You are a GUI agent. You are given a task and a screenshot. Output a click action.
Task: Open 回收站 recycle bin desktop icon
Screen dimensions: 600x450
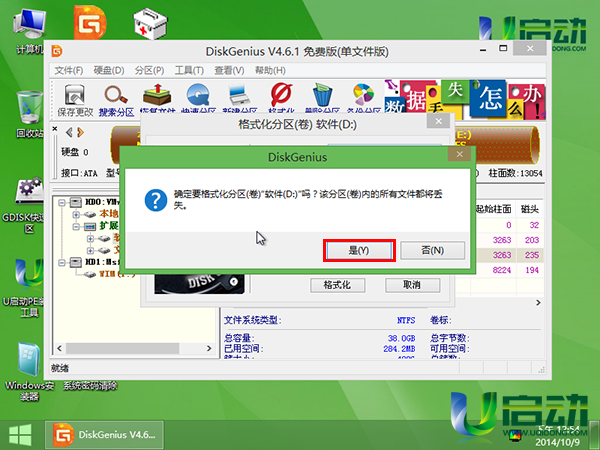[x=29, y=114]
